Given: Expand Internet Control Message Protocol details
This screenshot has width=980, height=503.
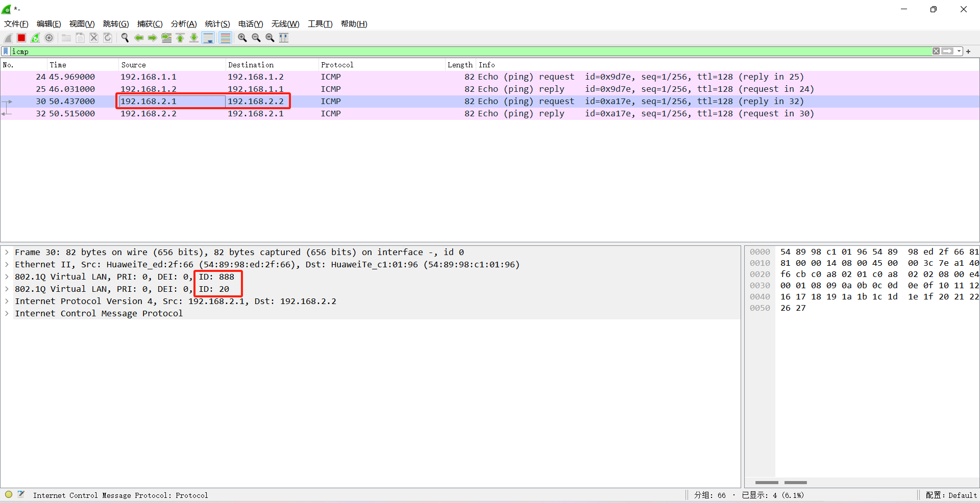Looking at the screenshot, I should 7,314.
